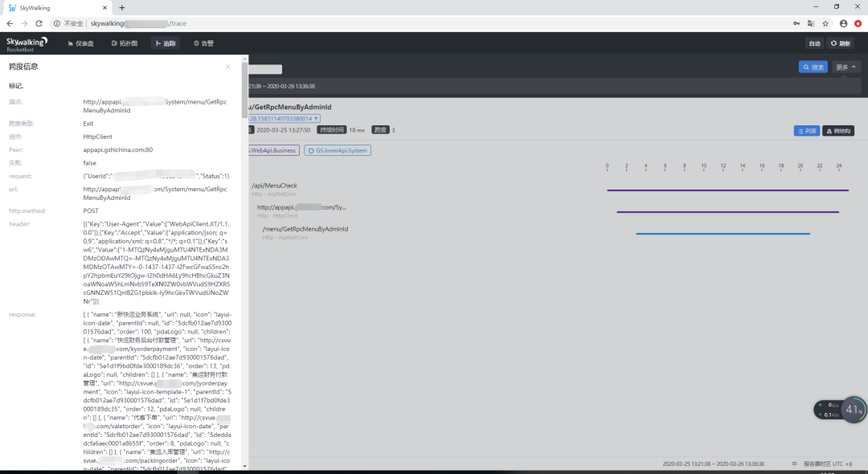Close the 跨度信息 span info panel
The height and width of the screenshot is (474, 868).
(227, 67)
